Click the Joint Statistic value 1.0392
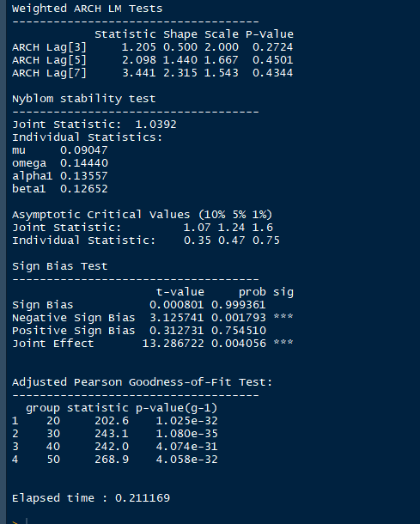 coord(155,125)
